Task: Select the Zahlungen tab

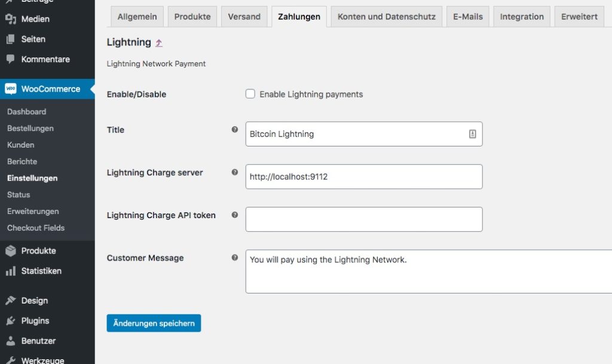Action: coord(299,17)
